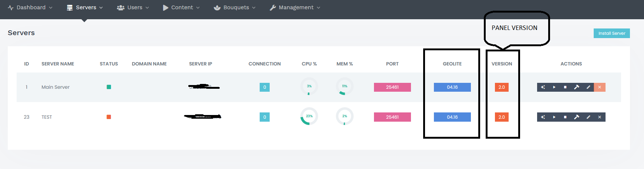Click the green status indicator for Main Server
Screen dimensions: 644x169
109,87
